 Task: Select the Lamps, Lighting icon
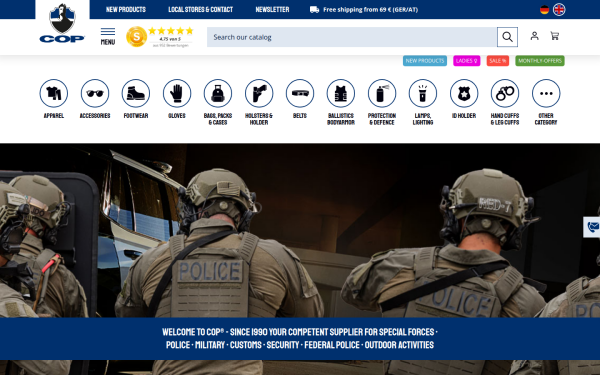click(x=423, y=93)
